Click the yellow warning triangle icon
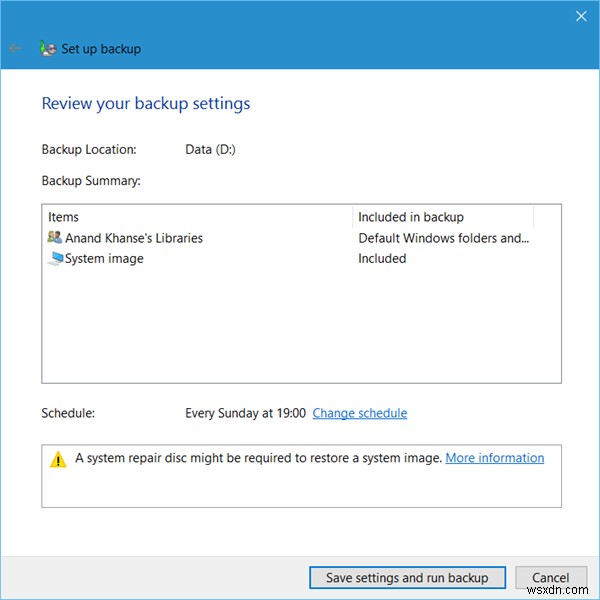This screenshot has height=600, width=600. 58,459
